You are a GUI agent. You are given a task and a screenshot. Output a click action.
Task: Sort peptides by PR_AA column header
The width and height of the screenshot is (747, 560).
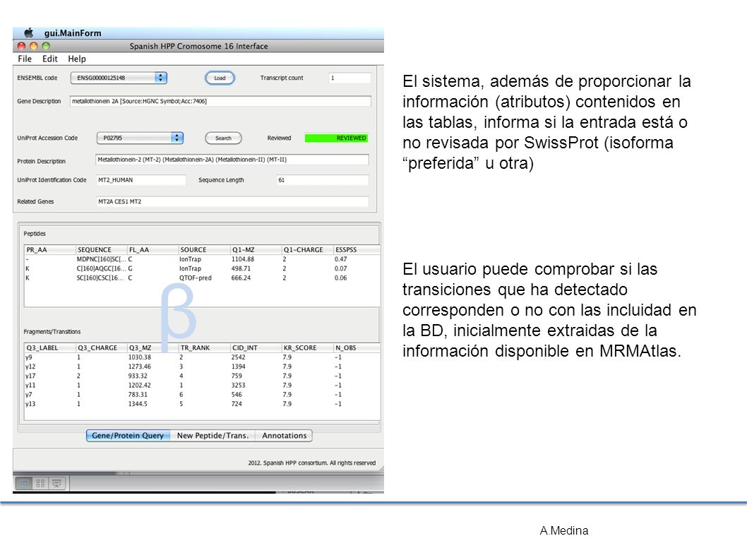pos(50,250)
